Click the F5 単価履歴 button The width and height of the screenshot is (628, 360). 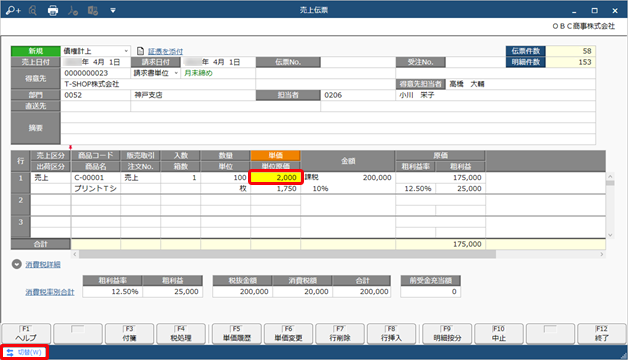click(x=237, y=334)
